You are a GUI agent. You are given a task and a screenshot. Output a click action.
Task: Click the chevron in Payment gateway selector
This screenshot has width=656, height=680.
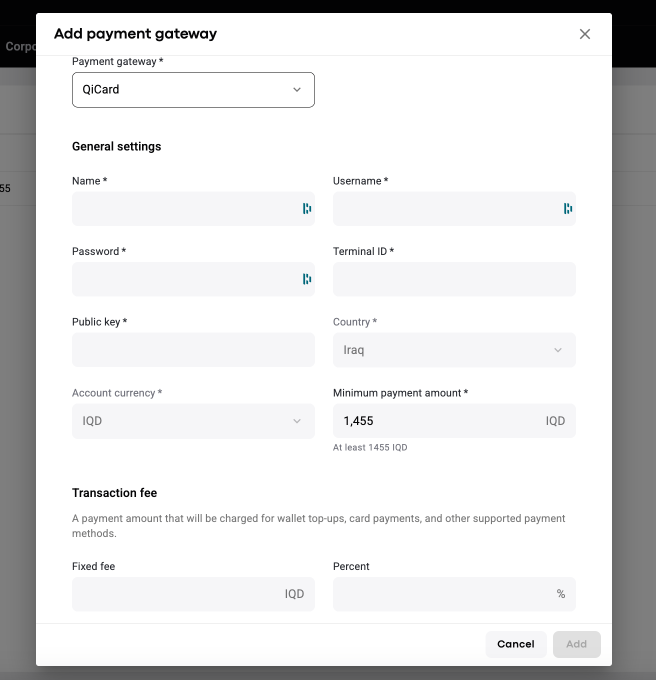point(297,90)
